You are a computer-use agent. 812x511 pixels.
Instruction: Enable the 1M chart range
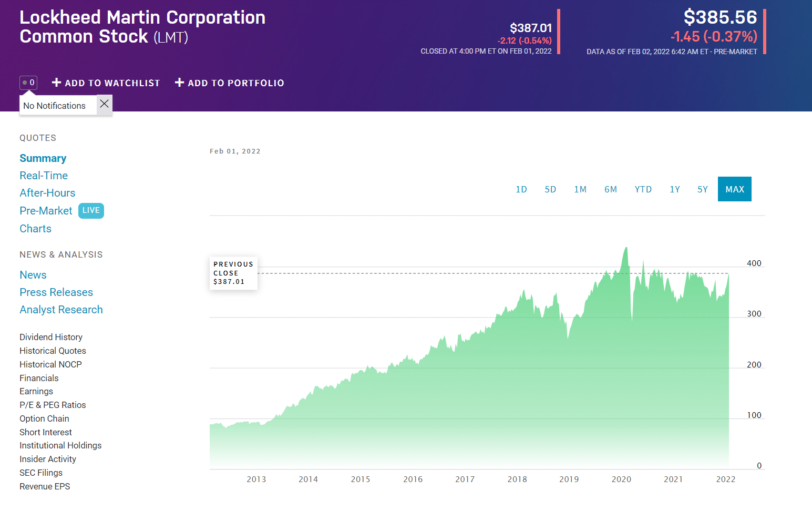click(580, 189)
